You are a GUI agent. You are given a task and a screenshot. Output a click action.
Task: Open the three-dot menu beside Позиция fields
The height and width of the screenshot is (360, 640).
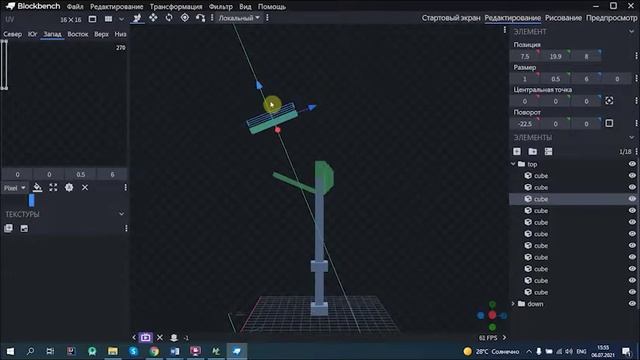pyautogui.click(x=636, y=56)
